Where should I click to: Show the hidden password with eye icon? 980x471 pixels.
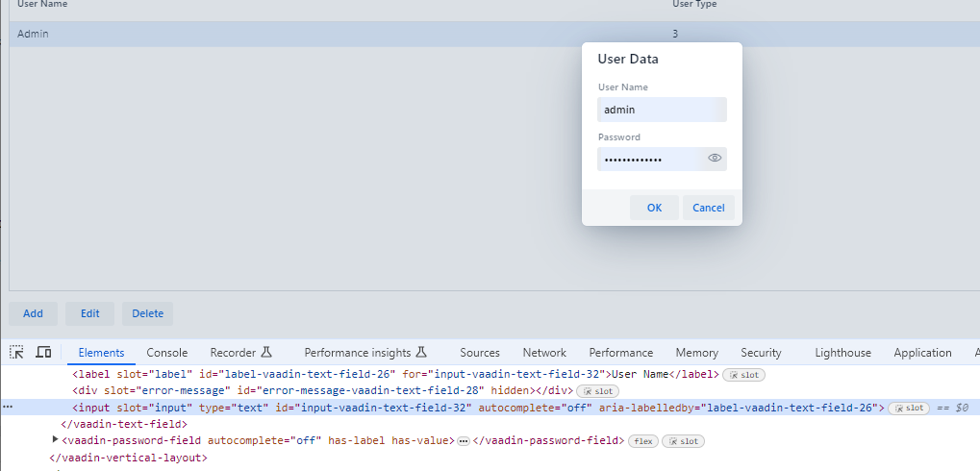pyautogui.click(x=715, y=159)
